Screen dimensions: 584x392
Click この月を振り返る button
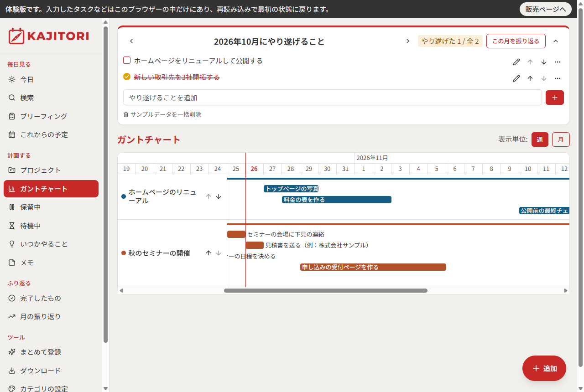(516, 41)
